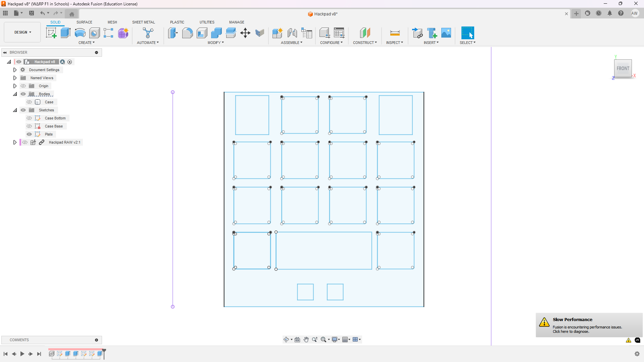Switch to the SURFACE tab

84,22
